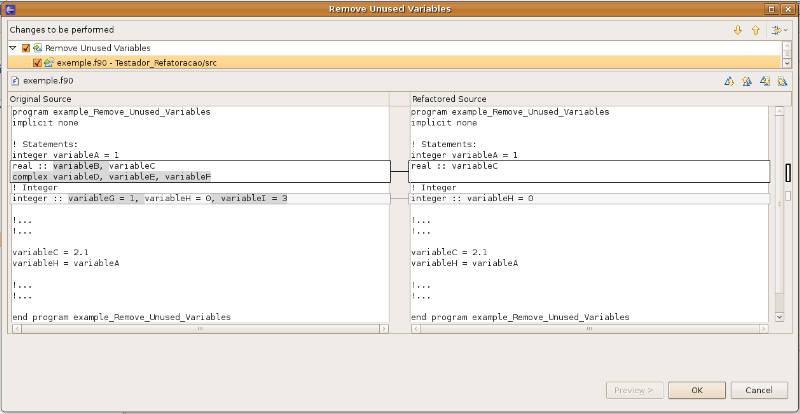Go to previous difference in compare viewer
The image size is (800, 414).
point(747,81)
